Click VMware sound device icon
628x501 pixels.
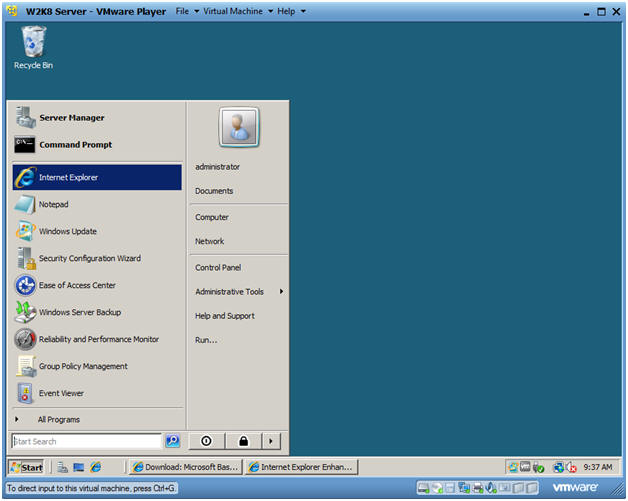coord(491,488)
